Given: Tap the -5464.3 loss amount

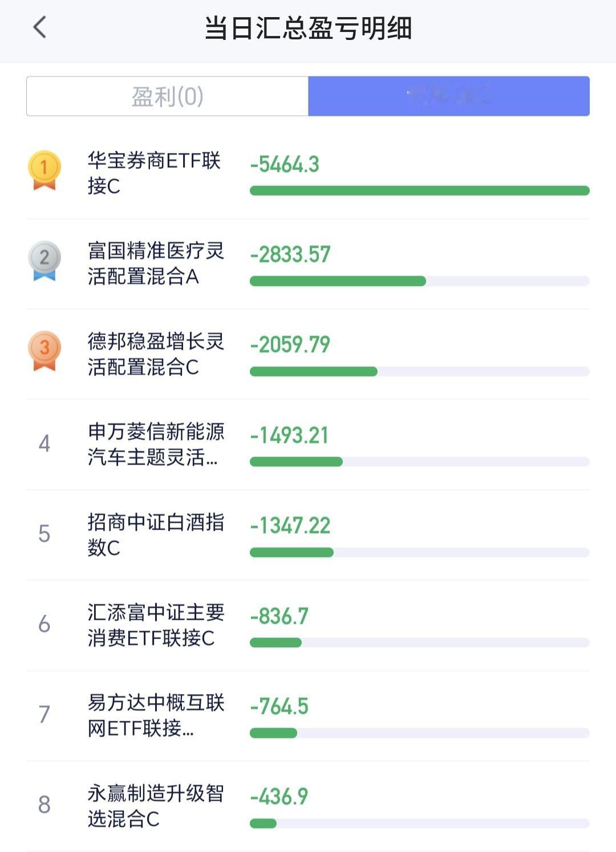Looking at the screenshot, I should [285, 164].
